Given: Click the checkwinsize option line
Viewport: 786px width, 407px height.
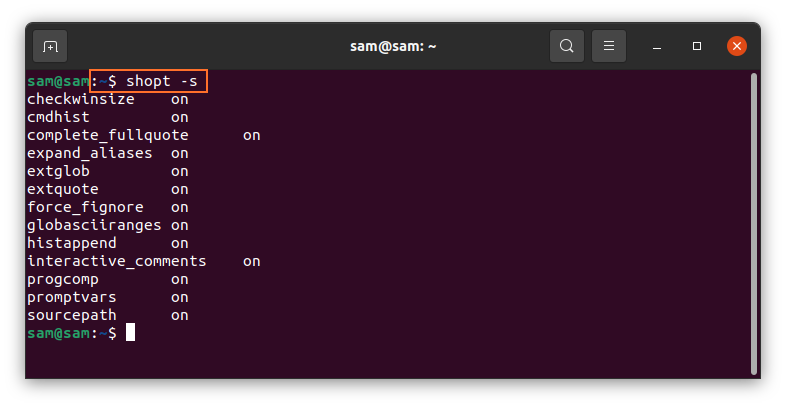Looking at the screenshot, I should pos(82,99).
